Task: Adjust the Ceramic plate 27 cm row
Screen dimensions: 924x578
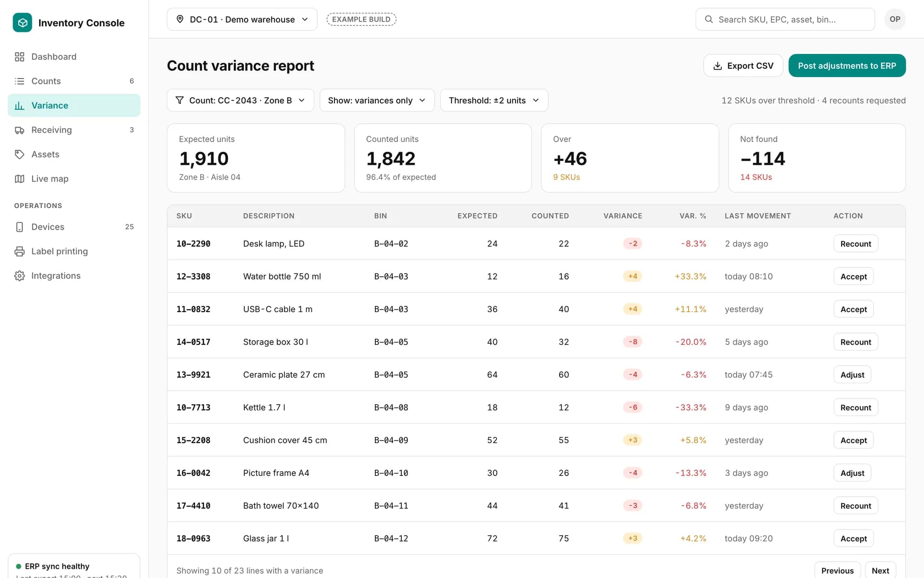Action: (x=852, y=375)
